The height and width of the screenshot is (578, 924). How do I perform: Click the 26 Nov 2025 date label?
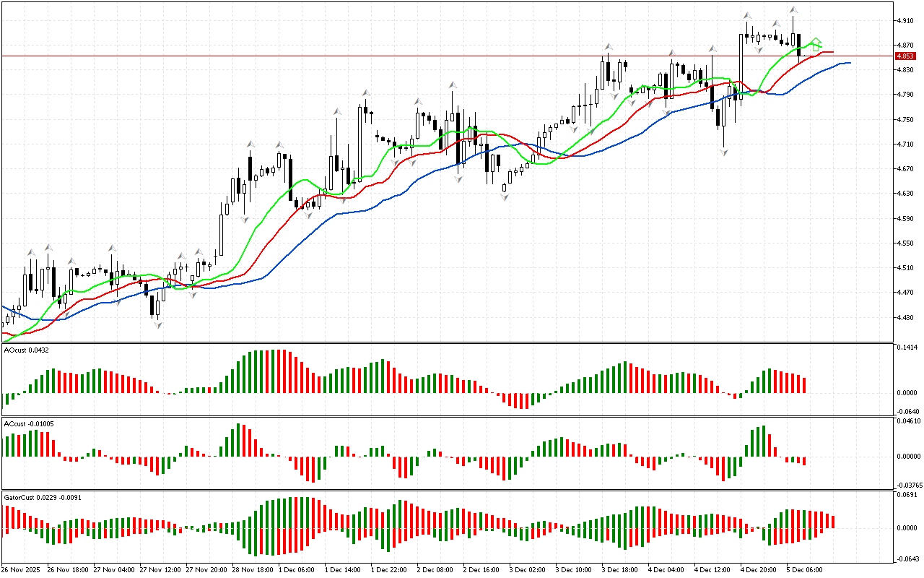click(22, 569)
